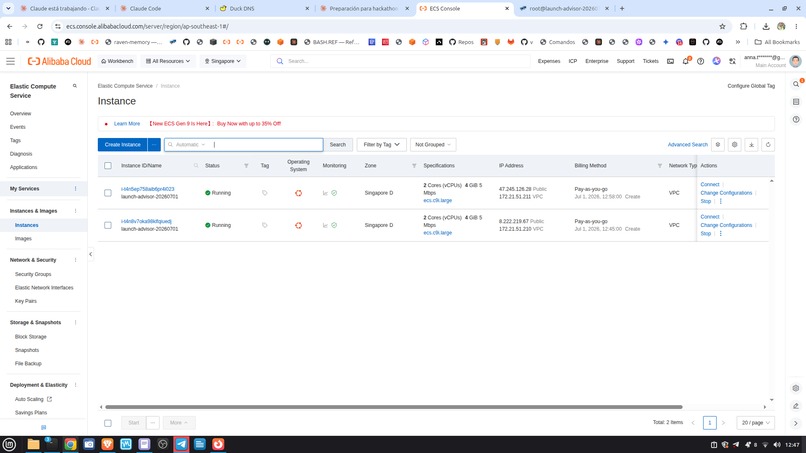Filter the Billing Method column
The height and width of the screenshot is (453, 806).
(x=660, y=166)
